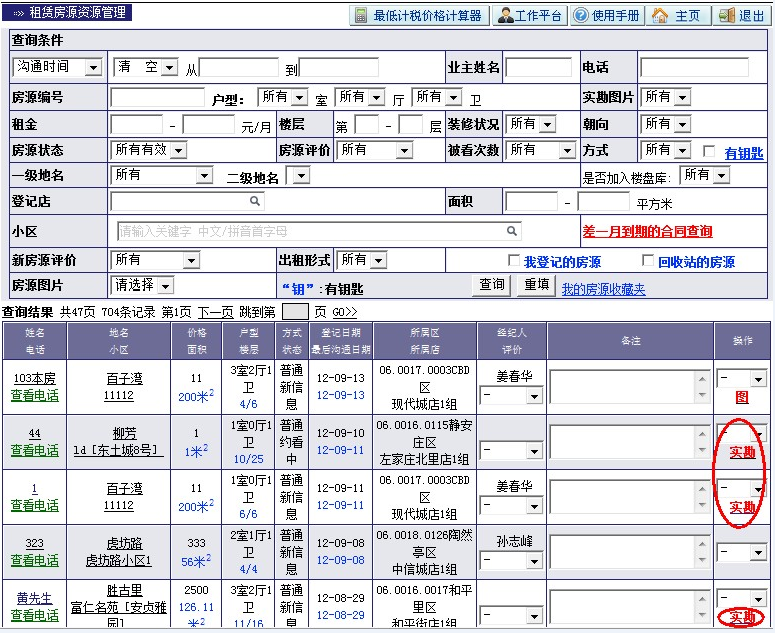
Task: Open the 工作平台 workbench button
Action: point(530,15)
